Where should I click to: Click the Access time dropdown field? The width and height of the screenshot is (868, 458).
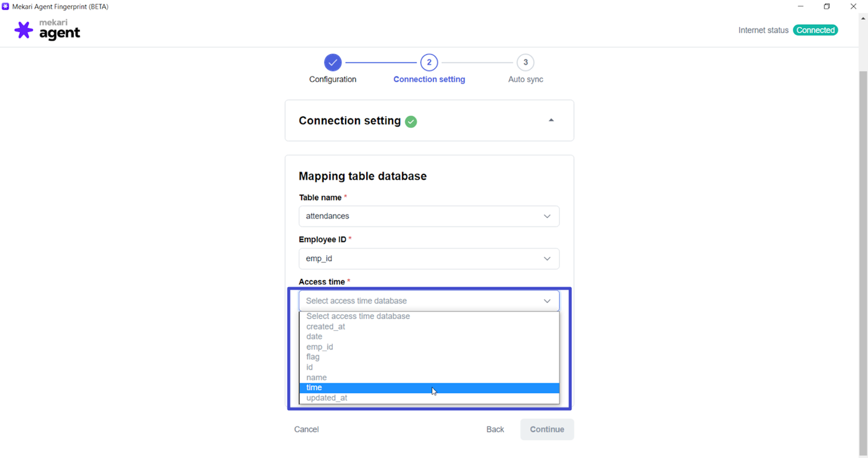pos(429,301)
